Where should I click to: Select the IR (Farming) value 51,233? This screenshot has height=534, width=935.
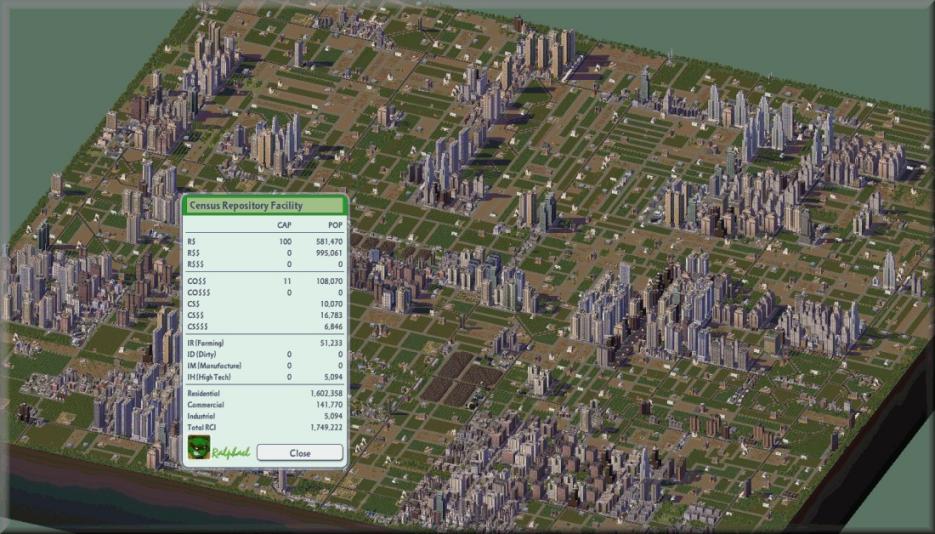pyautogui.click(x=332, y=343)
